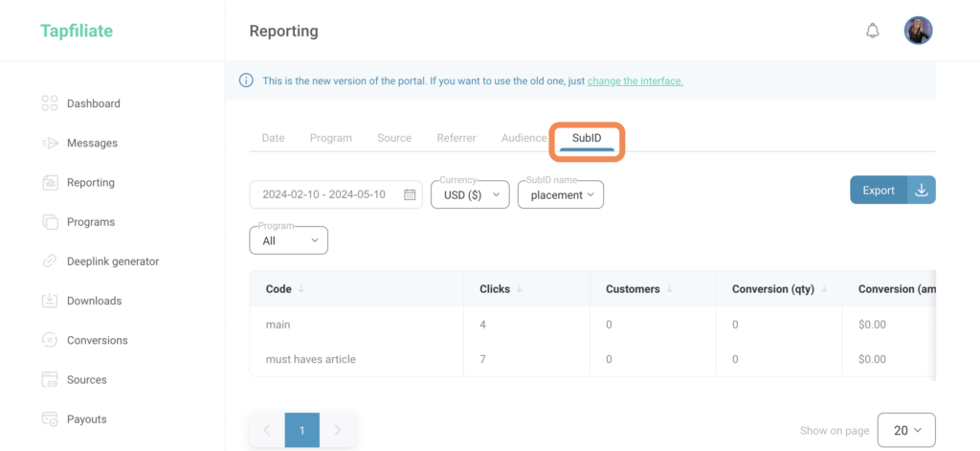Follow the 'change the interface' link
980x451 pixels.
pos(635,81)
